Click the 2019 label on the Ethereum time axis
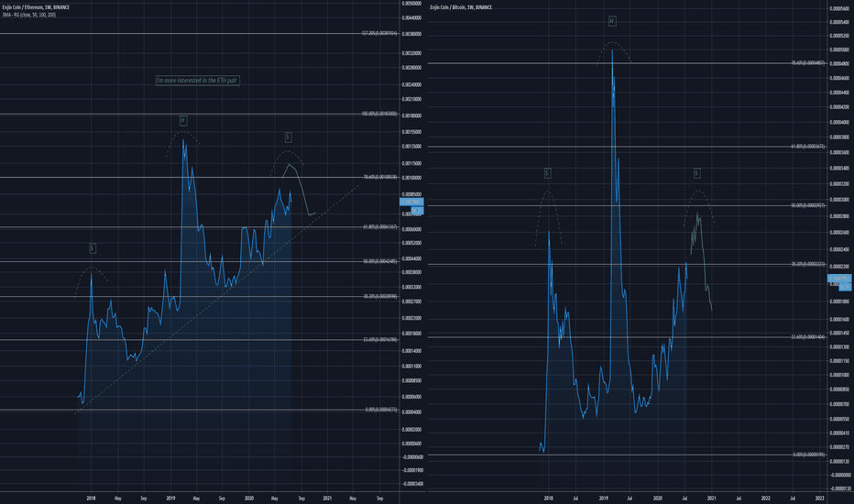 point(170,498)
